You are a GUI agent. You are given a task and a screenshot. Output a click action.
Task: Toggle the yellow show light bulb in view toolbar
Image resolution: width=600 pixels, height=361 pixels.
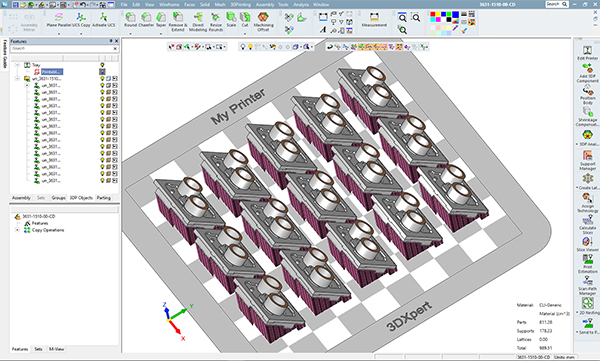click(x=250, y=47)
